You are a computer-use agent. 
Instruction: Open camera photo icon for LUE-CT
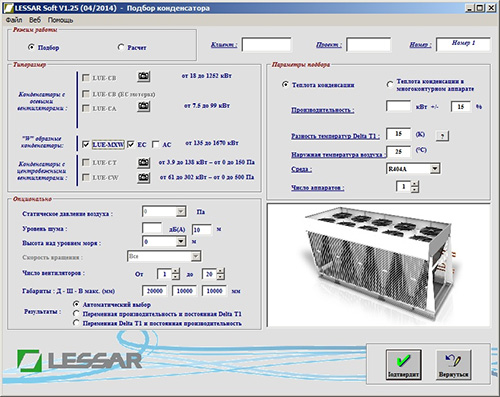(x=144, y=163)
